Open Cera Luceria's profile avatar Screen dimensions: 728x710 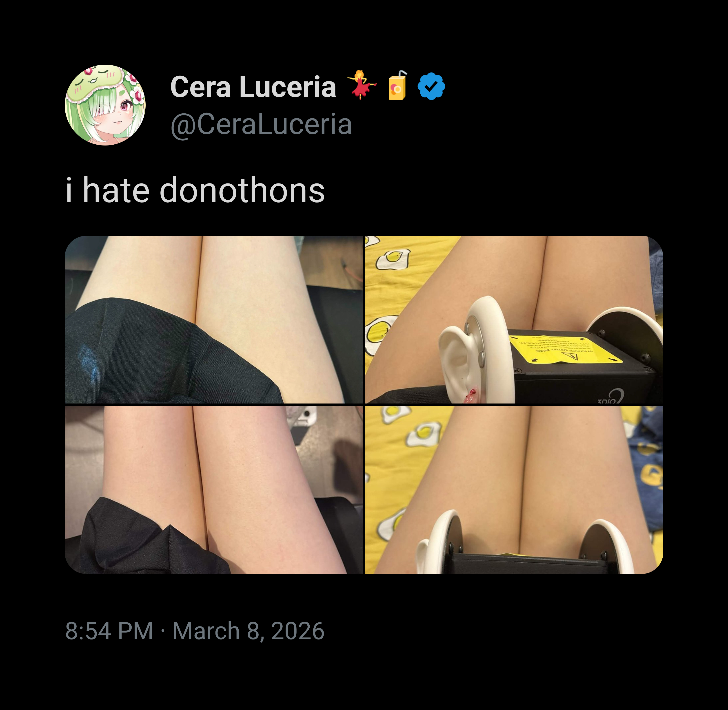[105, 105]
